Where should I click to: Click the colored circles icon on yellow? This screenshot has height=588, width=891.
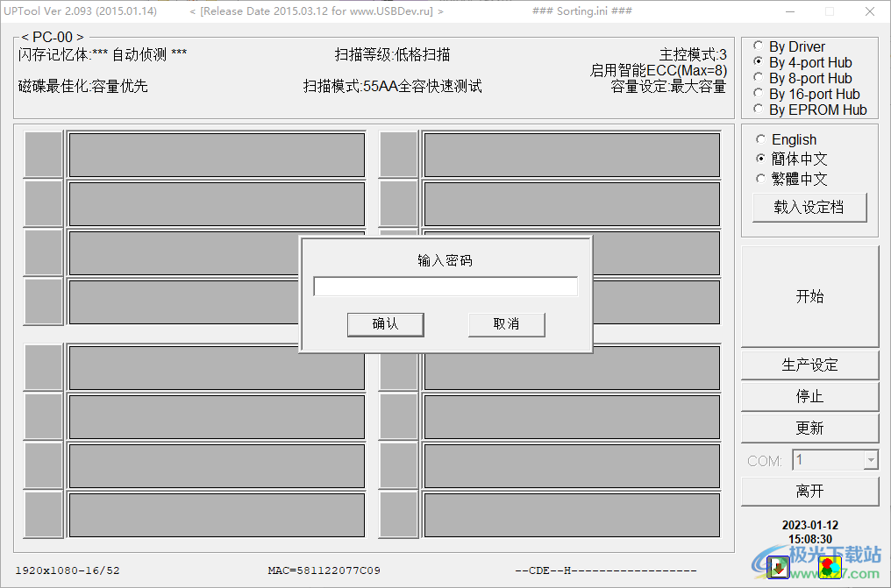829,567
